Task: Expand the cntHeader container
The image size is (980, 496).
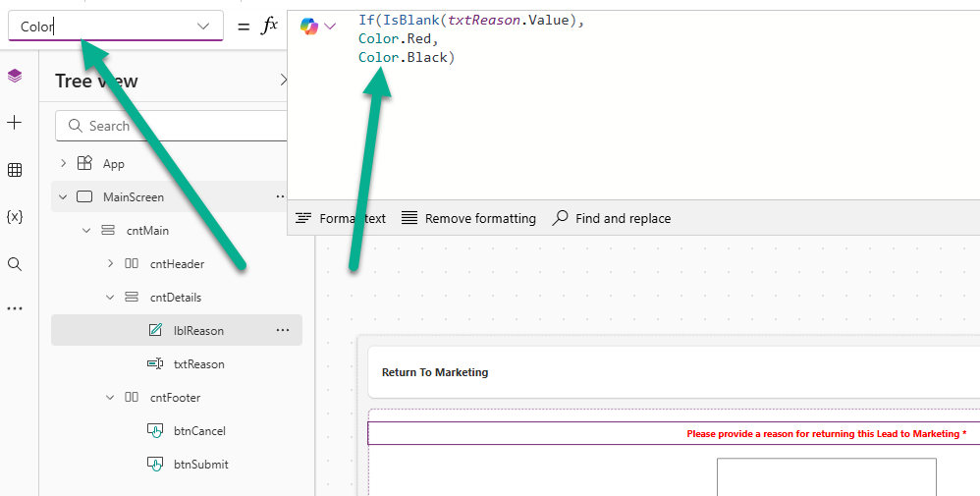Action: (x=110, y=264)
